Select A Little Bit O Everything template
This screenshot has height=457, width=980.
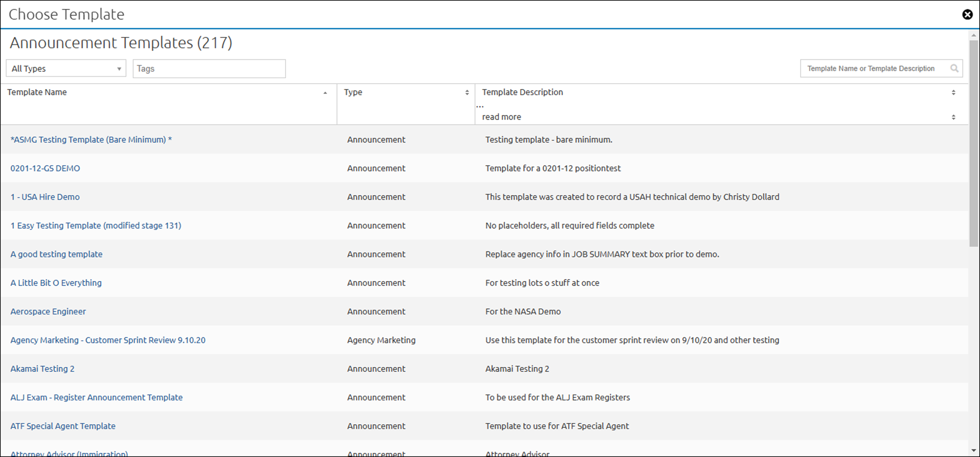pos(56,283)
